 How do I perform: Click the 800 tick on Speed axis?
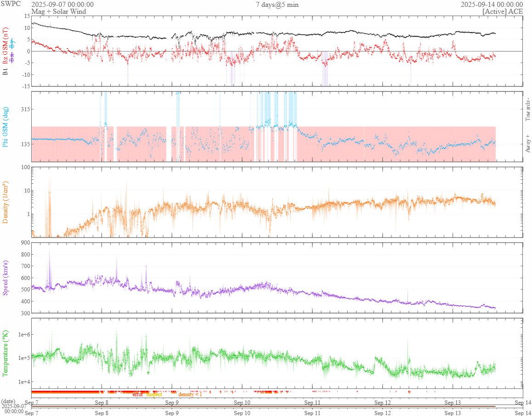[25, 254]
